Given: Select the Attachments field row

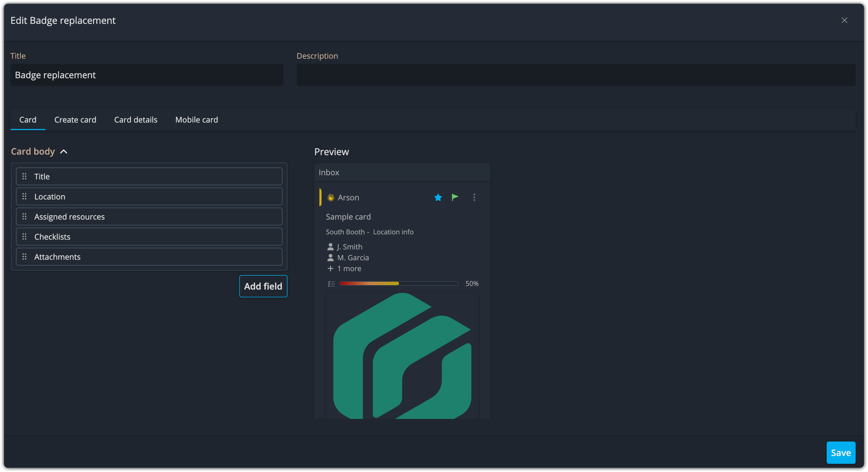Looking at the screenshot, I should pyautogui.click(x=149, y=257).
